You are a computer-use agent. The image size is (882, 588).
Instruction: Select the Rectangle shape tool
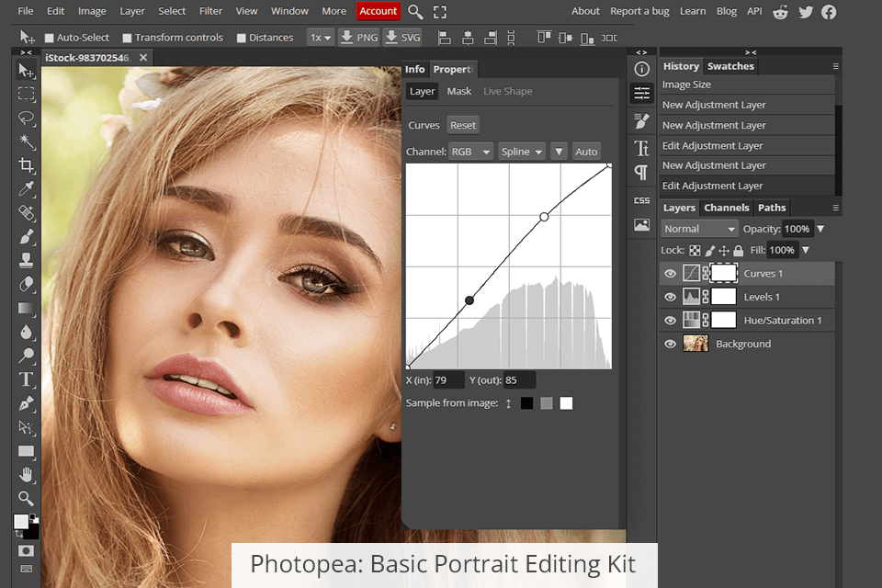point(26,451)
